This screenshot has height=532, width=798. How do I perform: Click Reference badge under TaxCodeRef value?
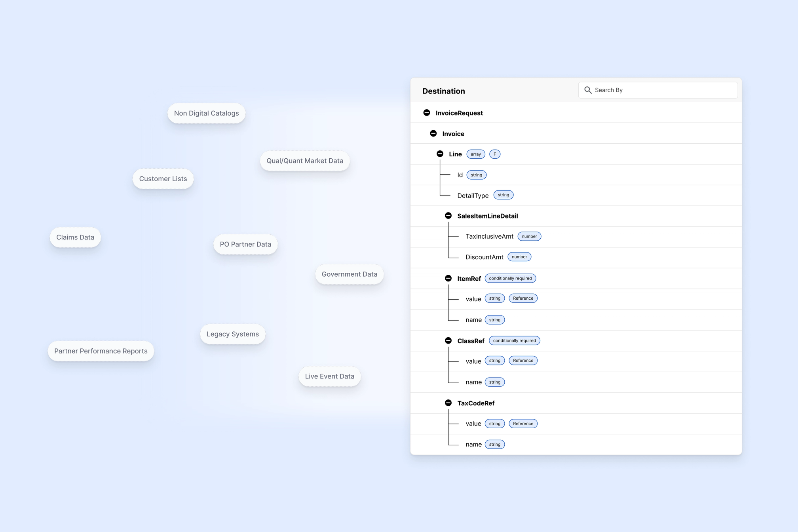(x=523, y=424)
